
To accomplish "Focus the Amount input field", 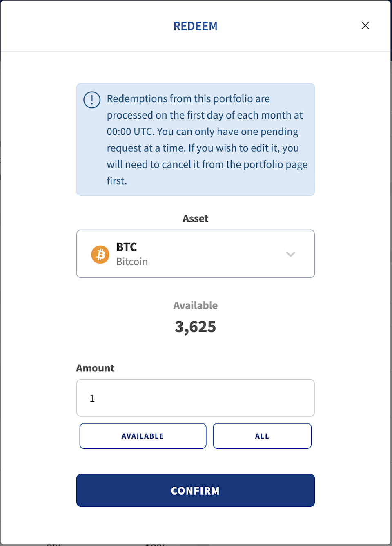I will 195,398.
